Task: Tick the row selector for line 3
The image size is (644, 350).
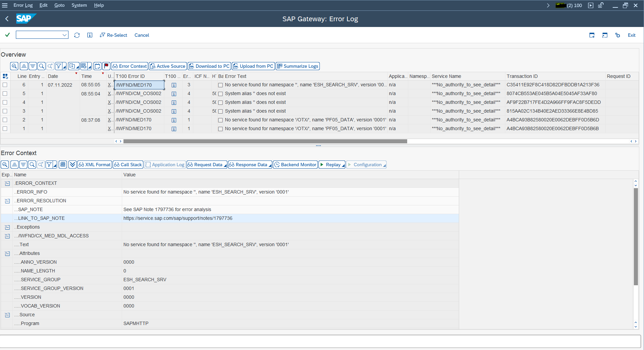Action: (x=5, y=111)
